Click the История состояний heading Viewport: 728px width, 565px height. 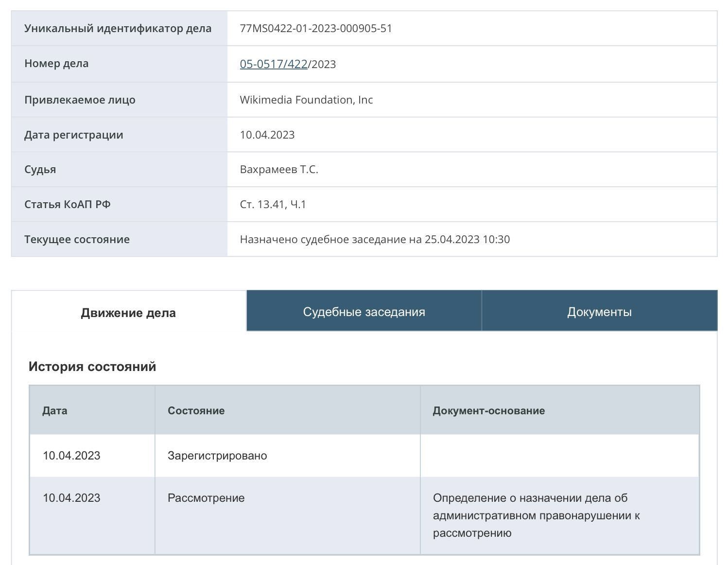(92, 366)
